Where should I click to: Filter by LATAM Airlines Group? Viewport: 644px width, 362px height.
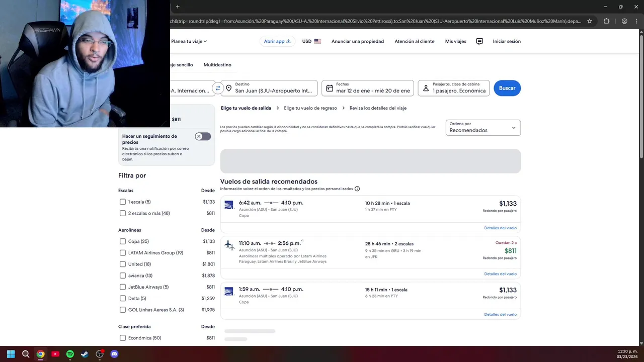tap(123, 253)
